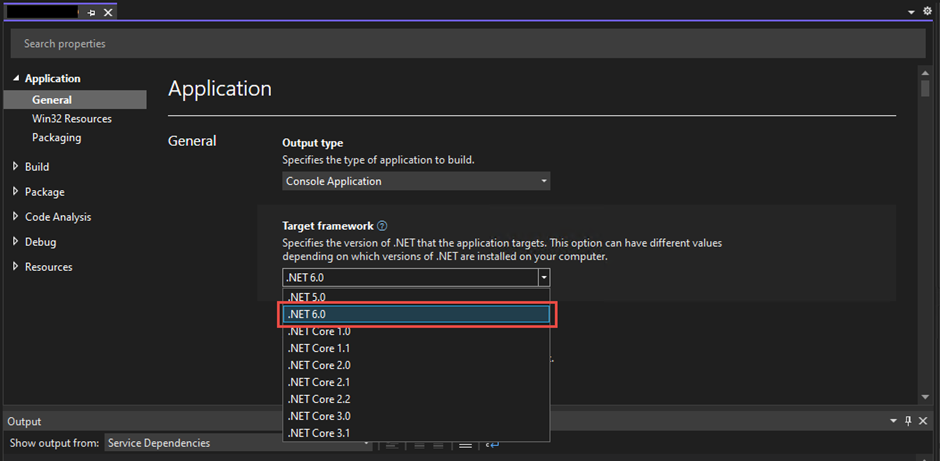Select .NET 6.0 from the list

coord(416,314)
